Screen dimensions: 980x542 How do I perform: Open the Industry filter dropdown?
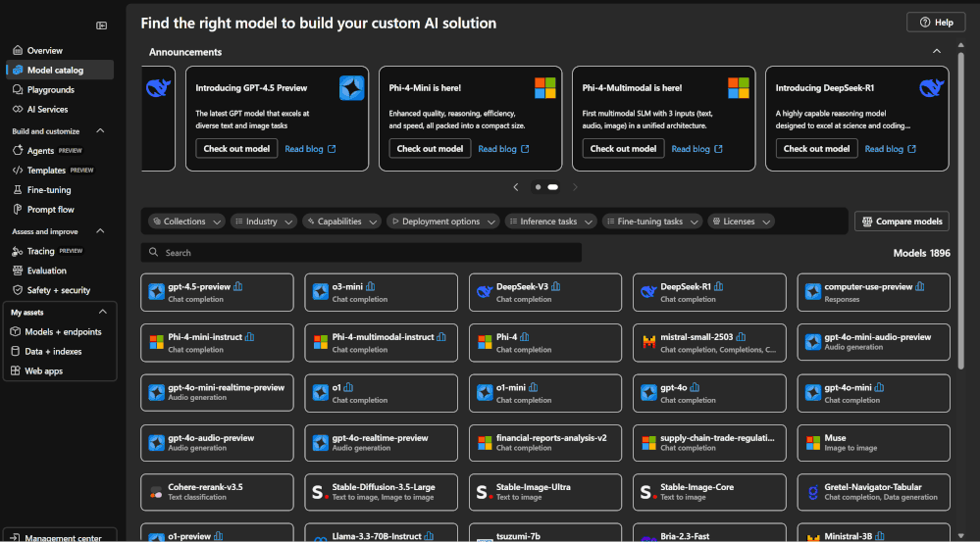pos(264,222)
